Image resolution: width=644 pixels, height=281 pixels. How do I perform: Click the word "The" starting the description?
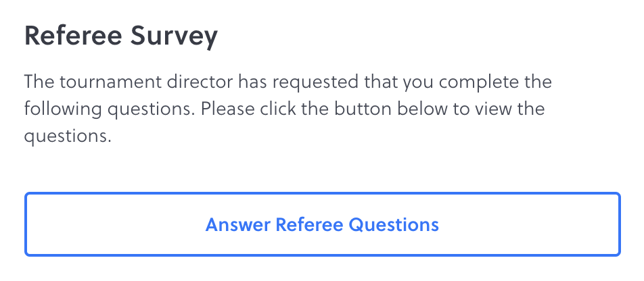37,84
